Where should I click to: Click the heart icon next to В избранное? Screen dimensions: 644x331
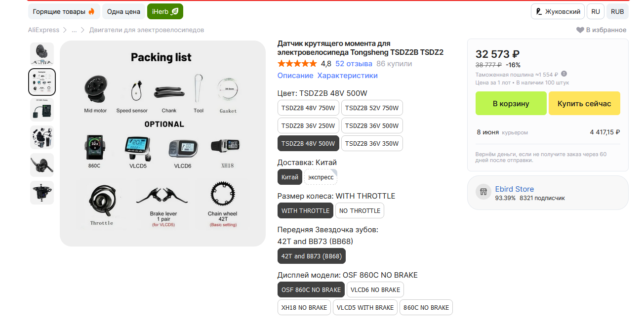(x=580, y=30)
